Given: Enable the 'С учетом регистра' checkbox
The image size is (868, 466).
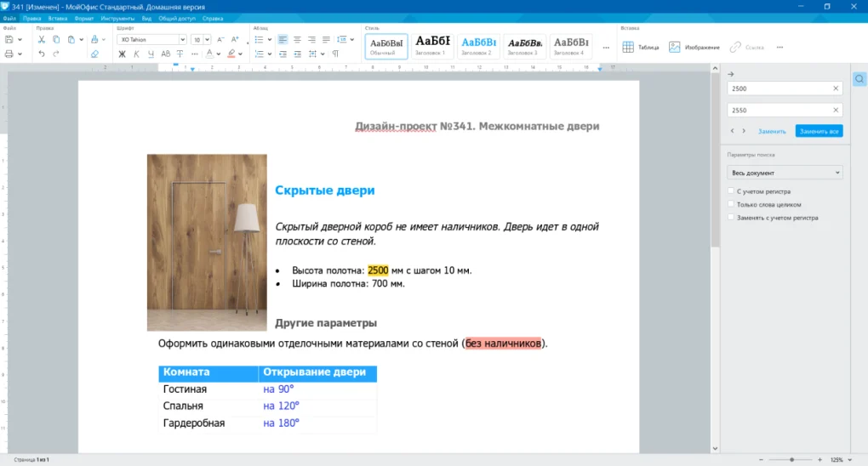Looking at the screenshot, I should click(731, 191).
